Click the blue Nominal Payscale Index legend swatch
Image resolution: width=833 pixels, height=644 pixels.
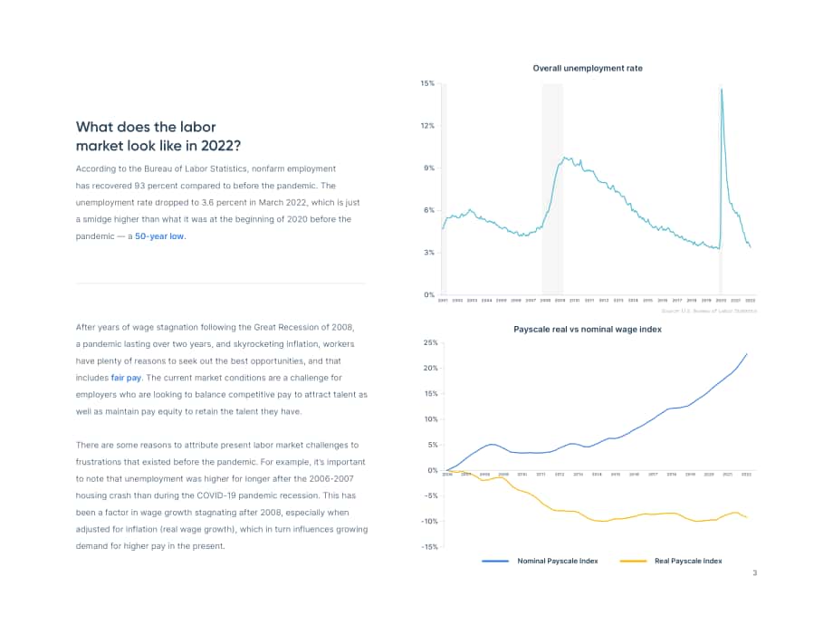point(495,561)
